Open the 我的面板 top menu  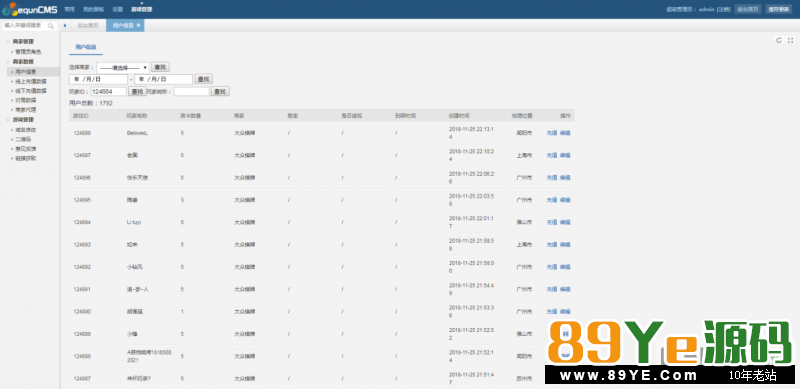(93, 9)
